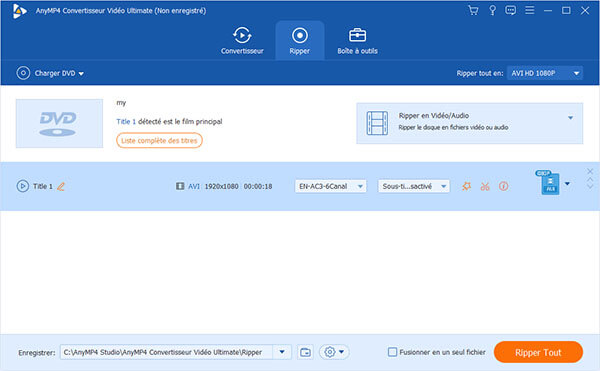
Task: Expand the Ripper en Vidéo/Audio dropdown
Action: [570, 118]
